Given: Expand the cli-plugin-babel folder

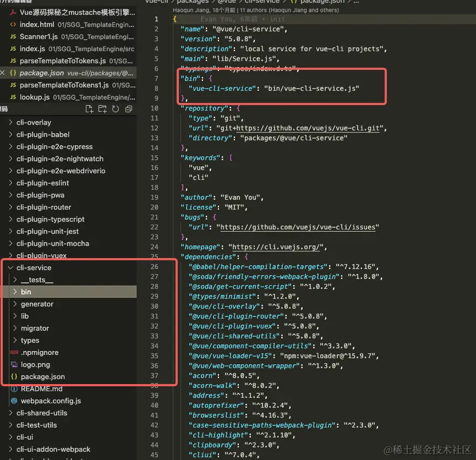Looking at the screenshot, I should pos(68,134).
